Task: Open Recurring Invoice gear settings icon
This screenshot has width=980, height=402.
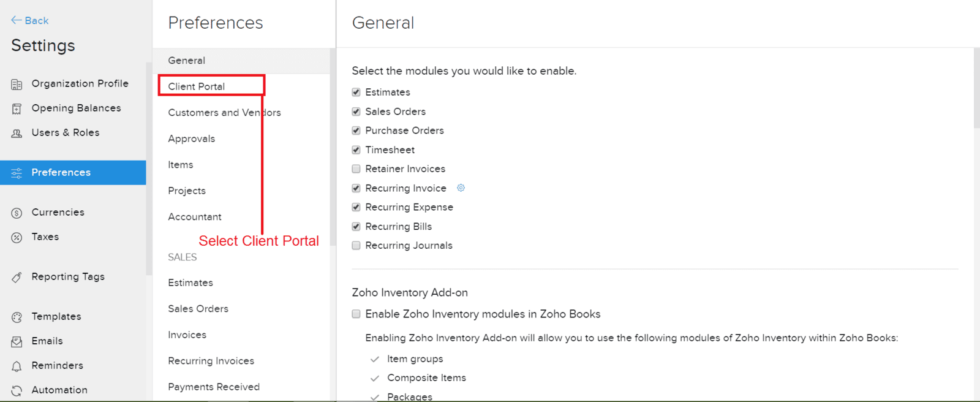Action: click(x=461, y=188)
